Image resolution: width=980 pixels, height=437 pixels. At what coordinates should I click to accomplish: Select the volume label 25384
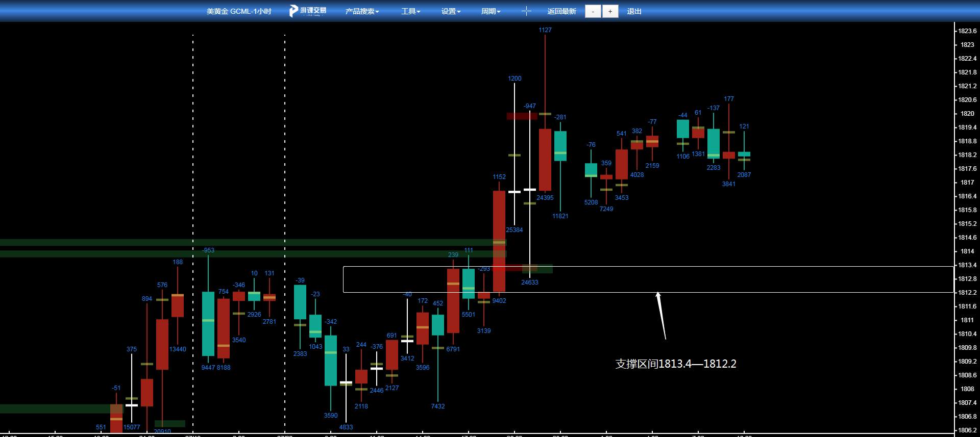coord(514,230)
